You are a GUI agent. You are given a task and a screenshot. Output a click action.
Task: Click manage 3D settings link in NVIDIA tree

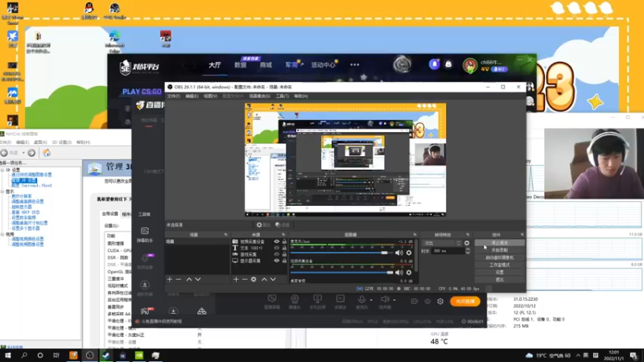click(24, 180)
